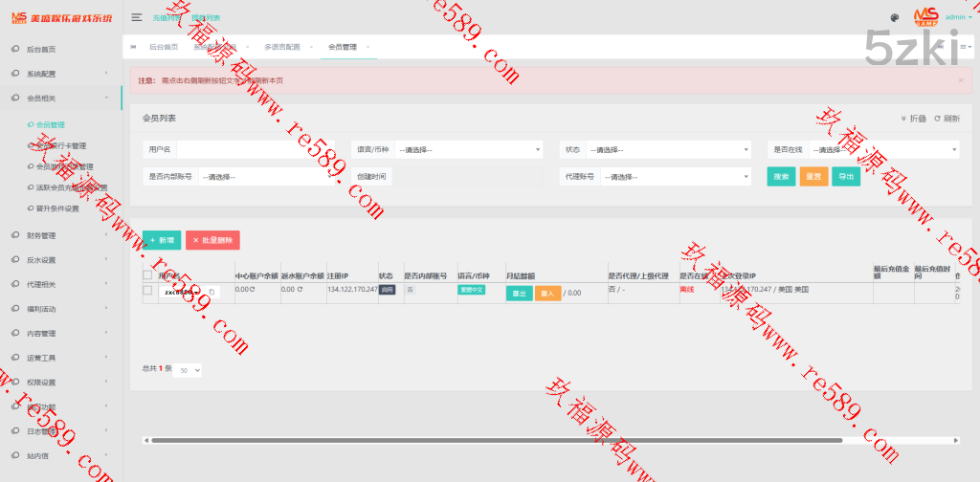Tick the checkbox for member row zxc

[x=147, y=291]
